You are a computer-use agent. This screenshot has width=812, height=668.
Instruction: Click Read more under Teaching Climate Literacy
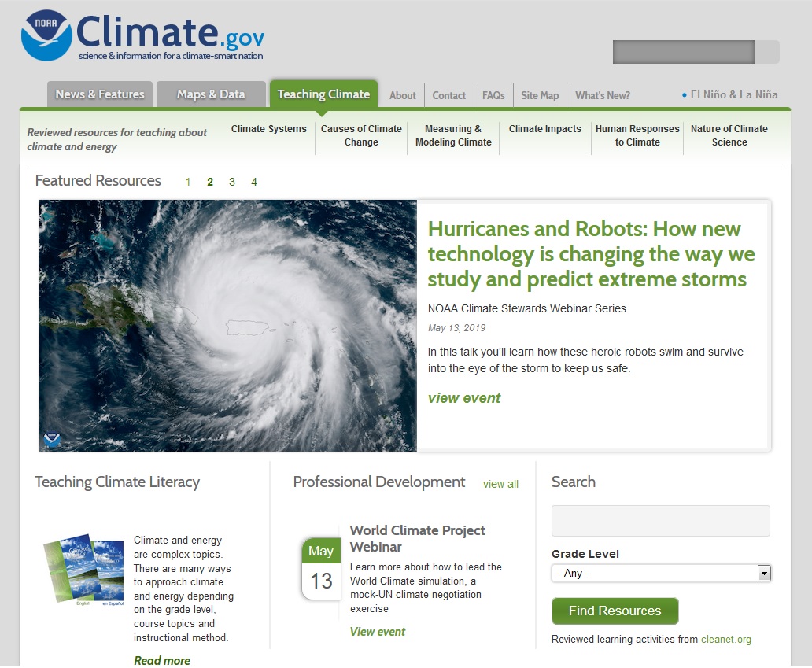[162, 660]
